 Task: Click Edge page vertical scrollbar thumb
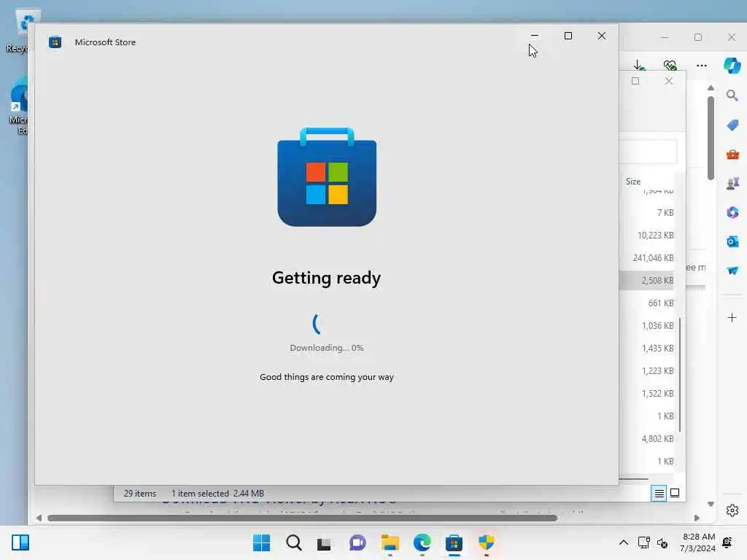(711, 138)
